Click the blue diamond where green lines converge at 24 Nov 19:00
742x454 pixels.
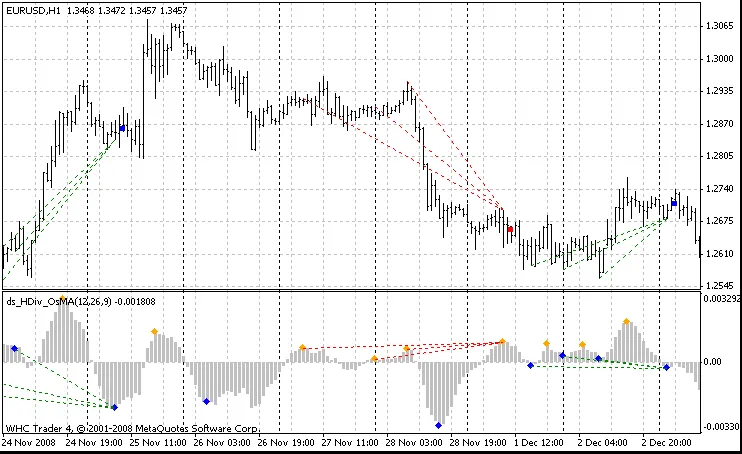tap(114, 407)
